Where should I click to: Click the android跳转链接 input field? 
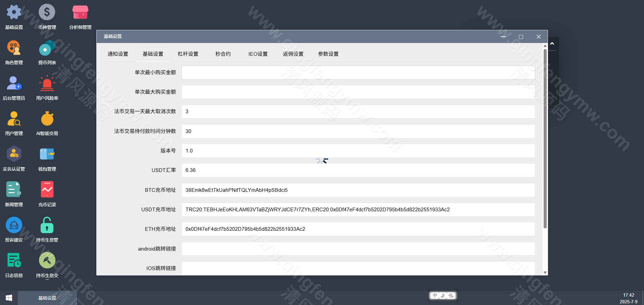tap(358, 249)
